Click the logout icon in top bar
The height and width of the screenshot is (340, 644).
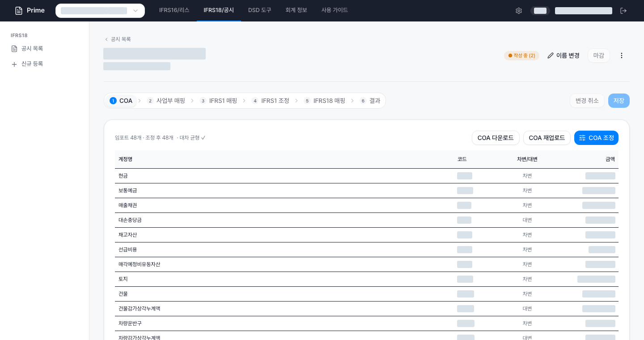click(623, 11)
